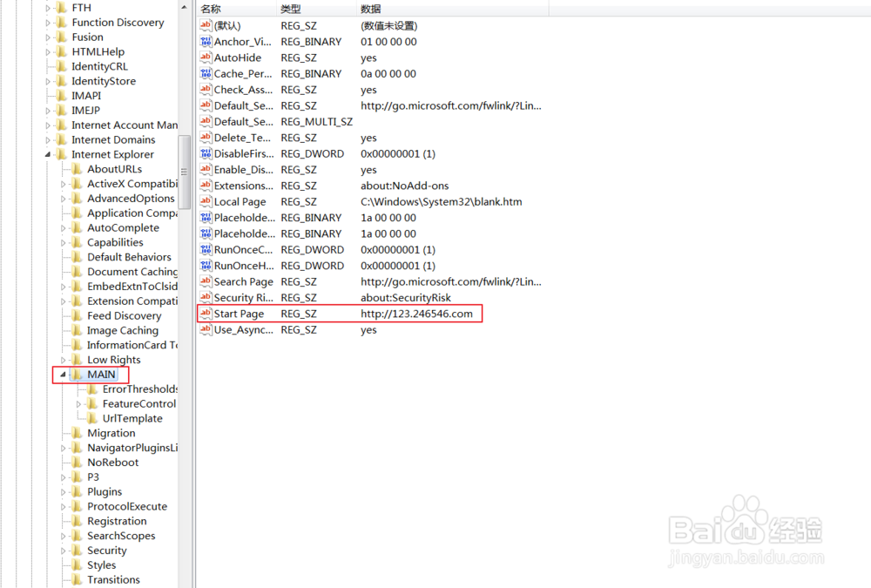Viewport: 871px width, 588px height.
Task: Collapse the Internet Explorer key
Action: 47,154
